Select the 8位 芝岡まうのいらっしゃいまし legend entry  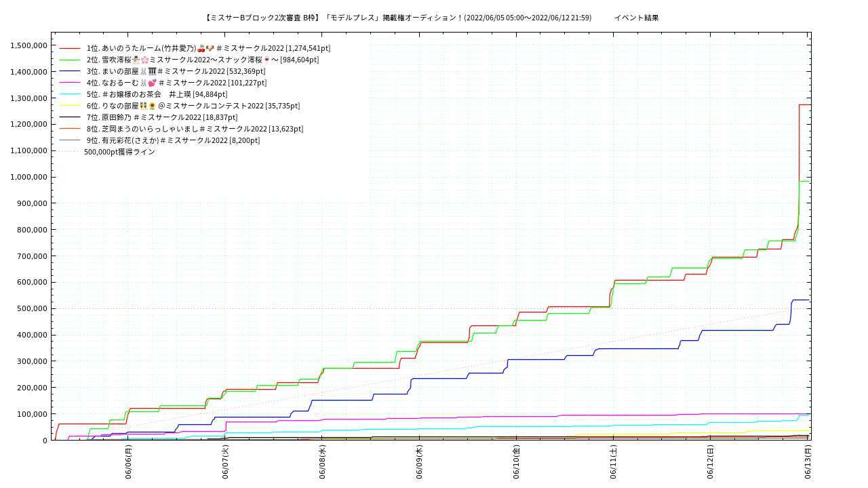(x=195, y=129)
